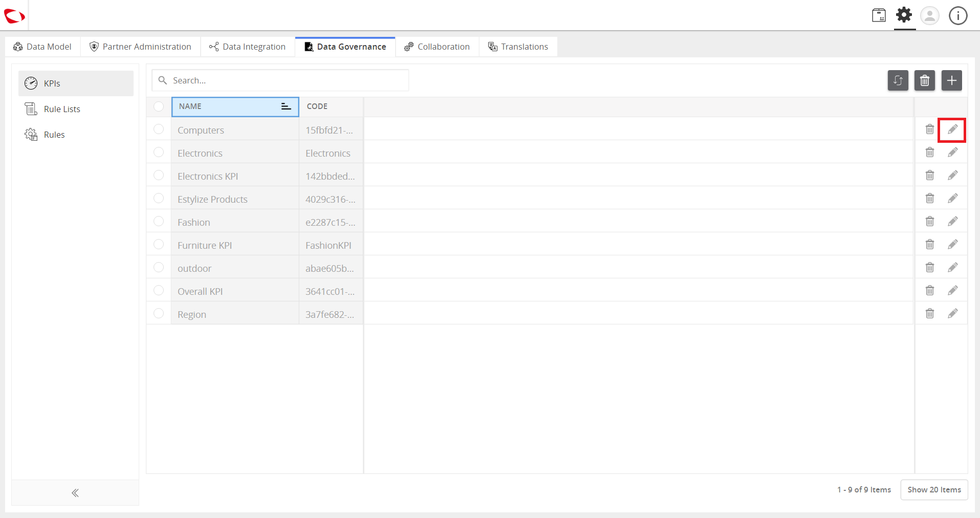Select the outdoor row checkbox

point(159,267)
